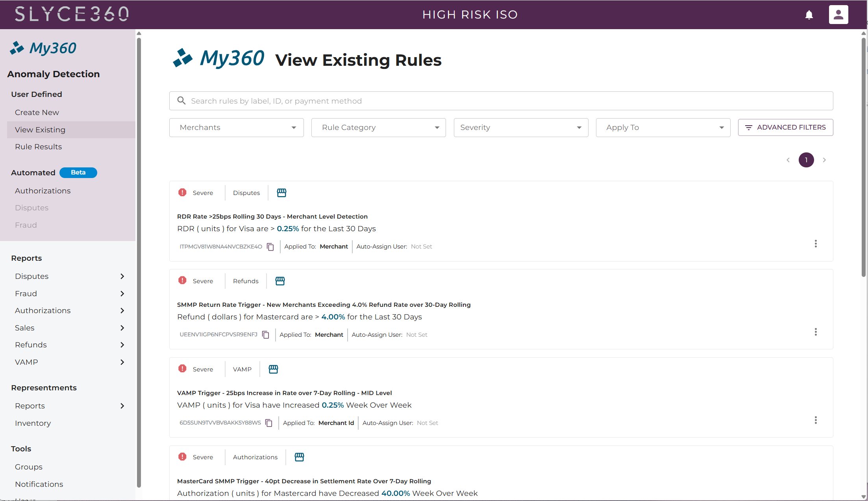Image resolution: width=868 pixels, height=501 pixels.
Task: Click the search magnifier icon
Action: (181, 100)
